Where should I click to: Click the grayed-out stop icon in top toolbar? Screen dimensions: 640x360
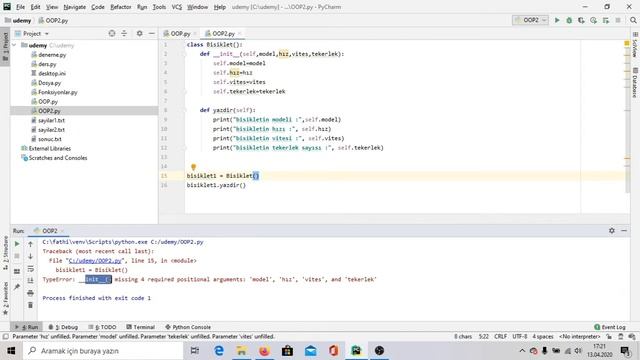618,20
